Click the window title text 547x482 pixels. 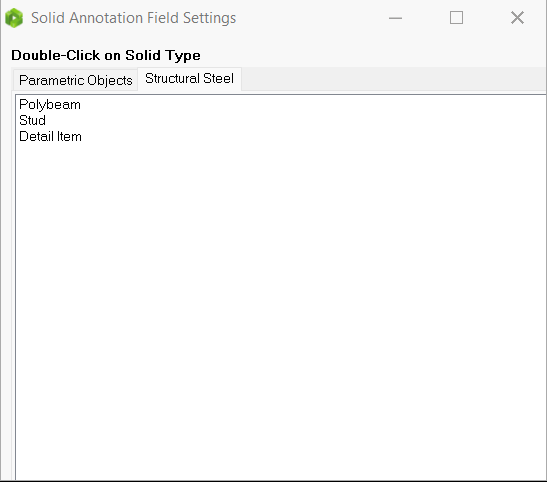pyautogui.click(x=133, y=18)
